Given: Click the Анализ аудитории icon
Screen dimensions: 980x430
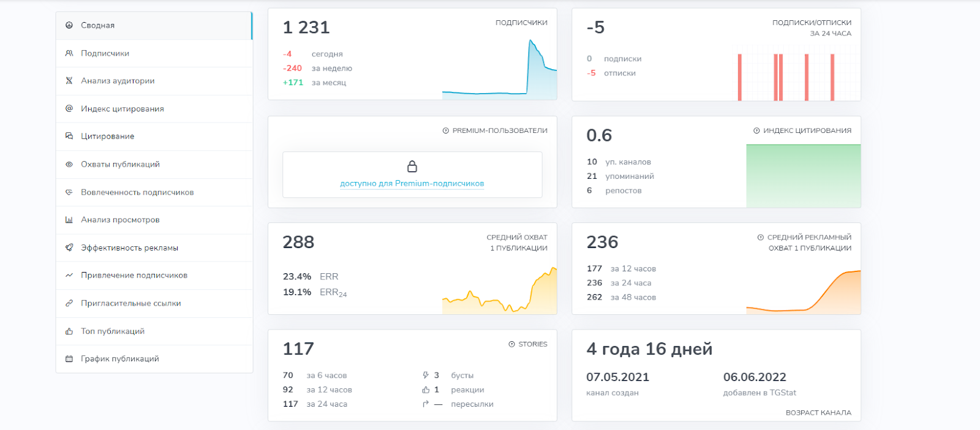Looking at the screenshot, I should pyautogui.click(x=69, y=81).
